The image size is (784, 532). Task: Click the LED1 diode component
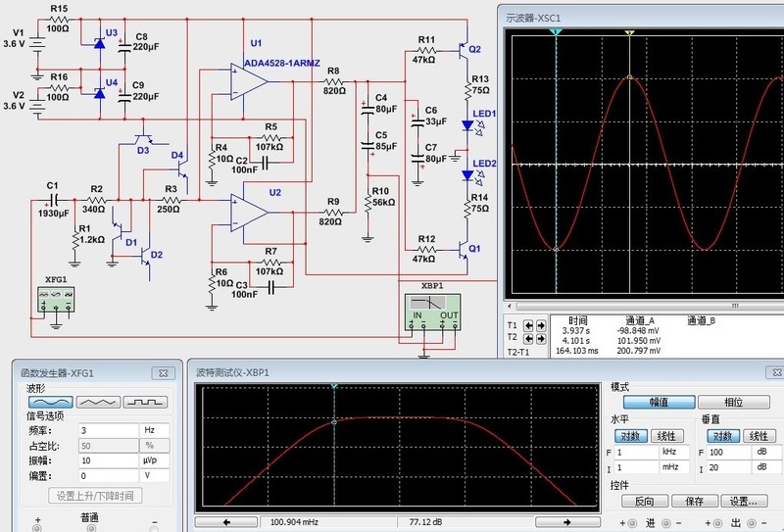[466, 124]
